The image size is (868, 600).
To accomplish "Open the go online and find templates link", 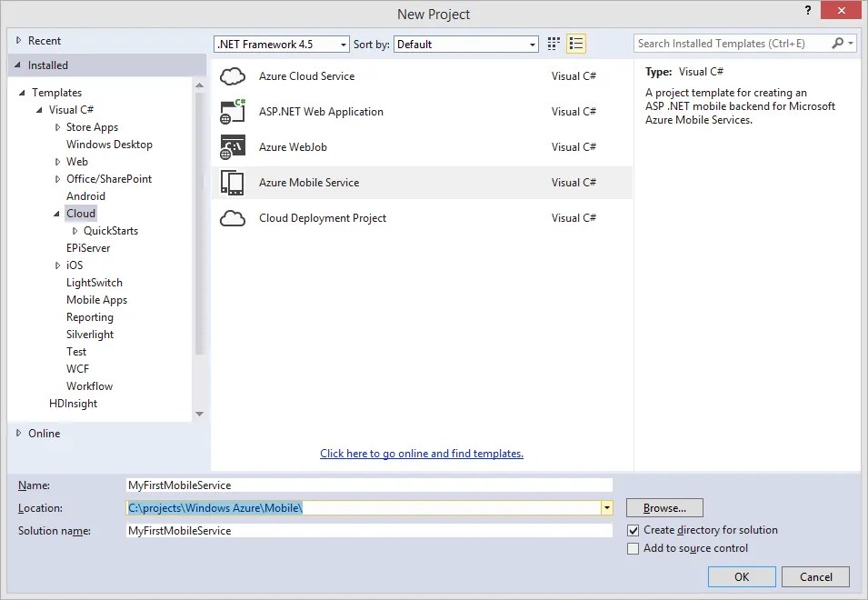I will [422, 454].
